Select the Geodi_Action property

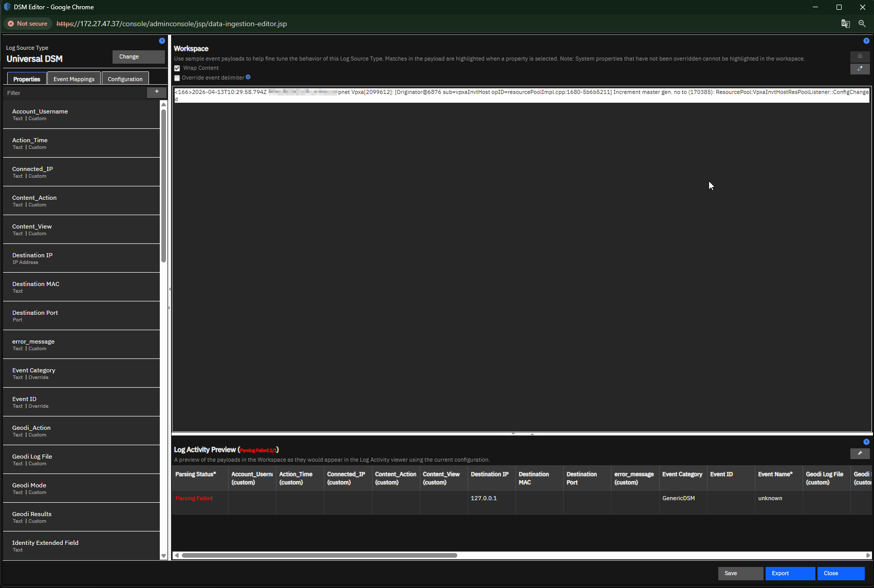(82, 431)
